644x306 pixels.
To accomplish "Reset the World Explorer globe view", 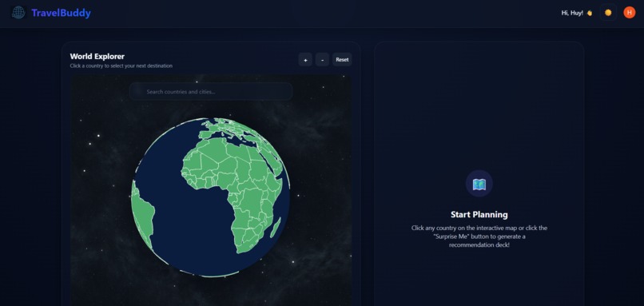I will (342, 60).
